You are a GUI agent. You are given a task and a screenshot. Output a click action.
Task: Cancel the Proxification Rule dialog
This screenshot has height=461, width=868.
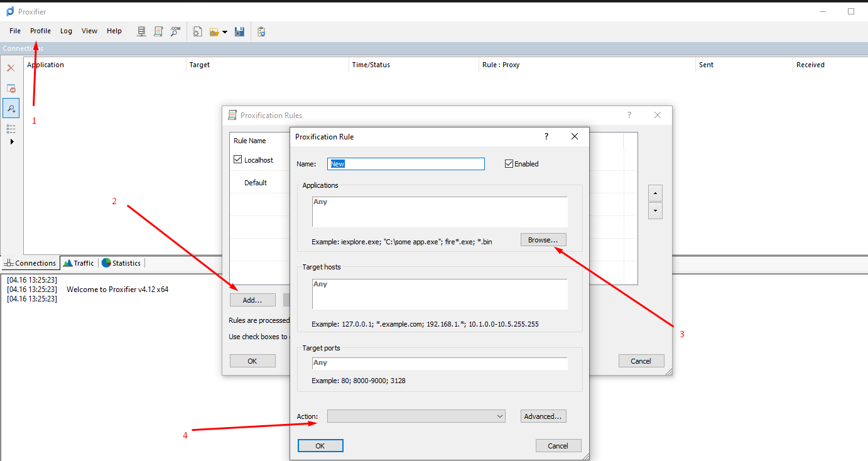558,446
